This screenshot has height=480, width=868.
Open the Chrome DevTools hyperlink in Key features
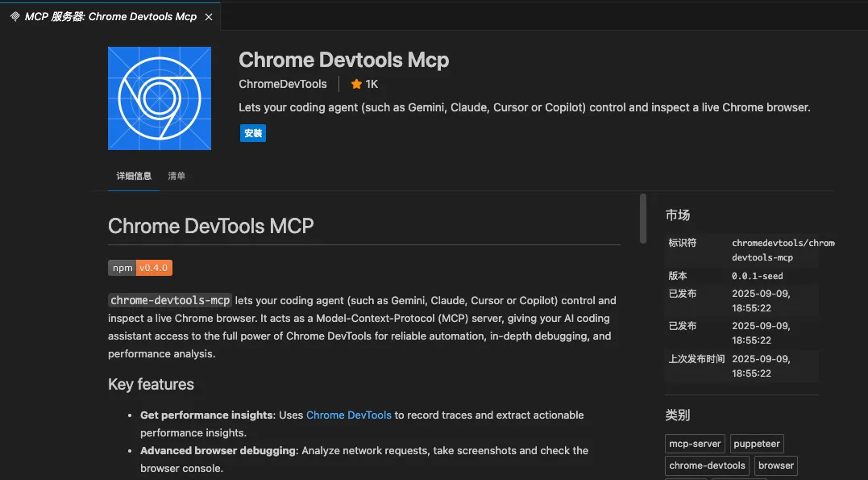tap(349, 415)
